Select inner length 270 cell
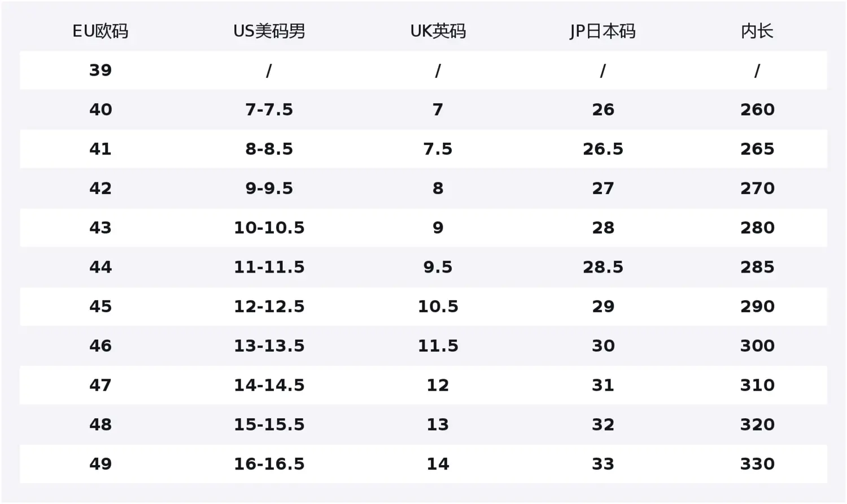This screenshot has height=504, width=847. point(757,189)
